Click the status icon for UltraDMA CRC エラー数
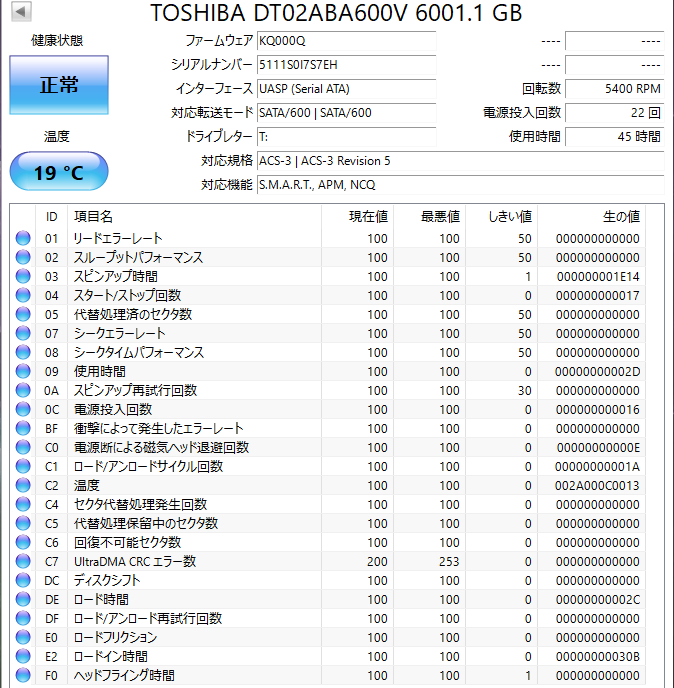This screenshot has height=688, width=674. point(23,562)
